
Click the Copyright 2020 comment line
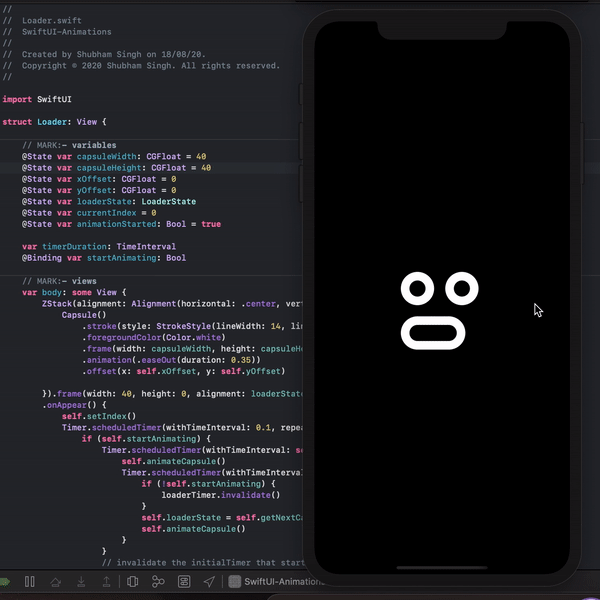click(142, 66)
